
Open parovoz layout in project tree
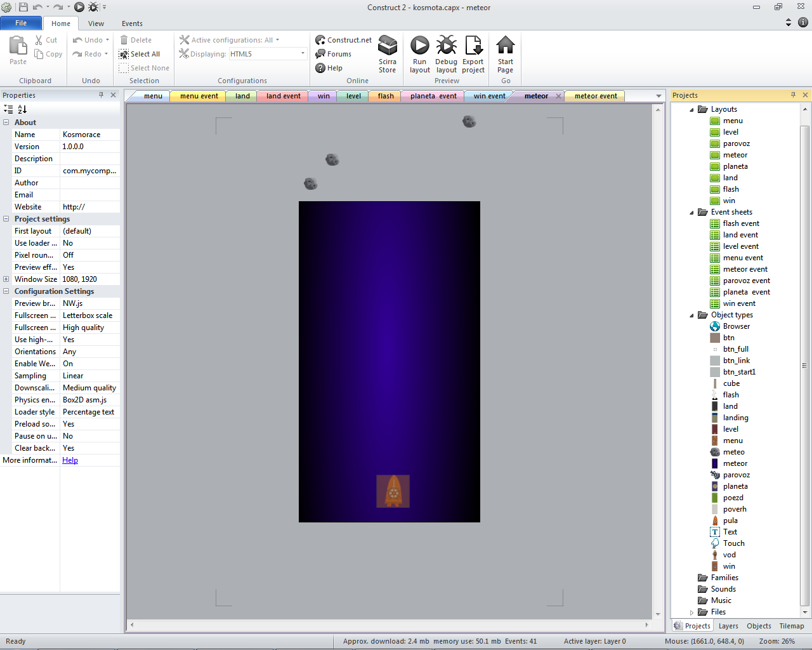(736, 143)
